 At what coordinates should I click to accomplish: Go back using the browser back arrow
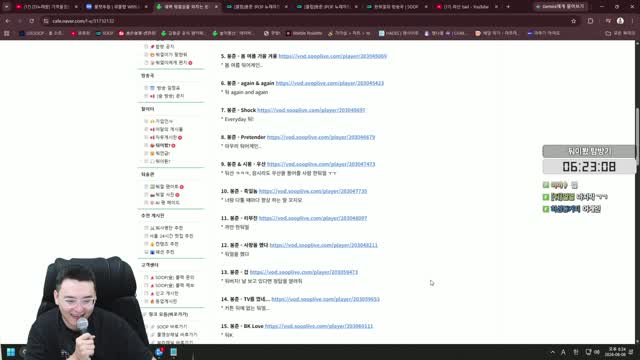click(8, 21)
